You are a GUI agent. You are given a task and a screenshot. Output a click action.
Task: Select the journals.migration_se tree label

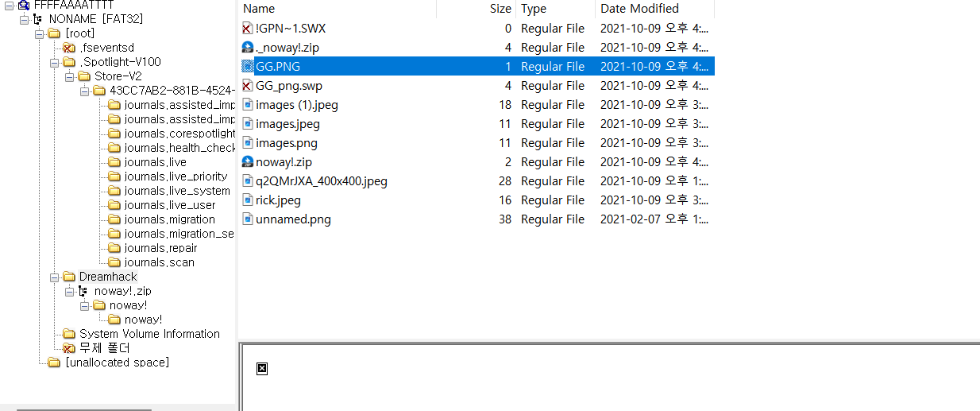179,234
